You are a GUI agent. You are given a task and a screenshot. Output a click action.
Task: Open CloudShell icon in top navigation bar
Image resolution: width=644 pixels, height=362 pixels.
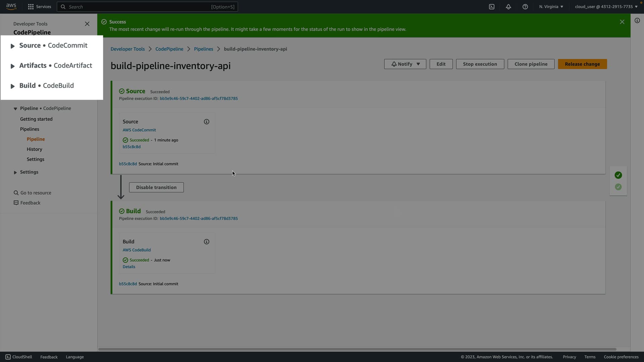(x=491, y=7)
